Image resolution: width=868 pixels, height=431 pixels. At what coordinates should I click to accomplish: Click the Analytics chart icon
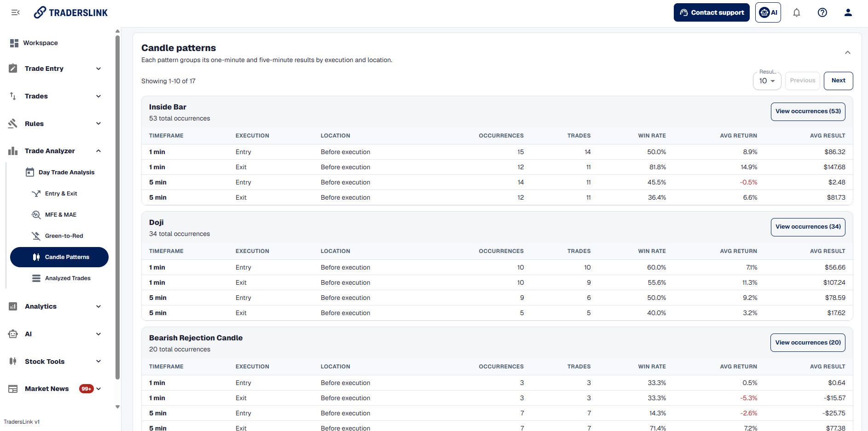pos(13,306)
